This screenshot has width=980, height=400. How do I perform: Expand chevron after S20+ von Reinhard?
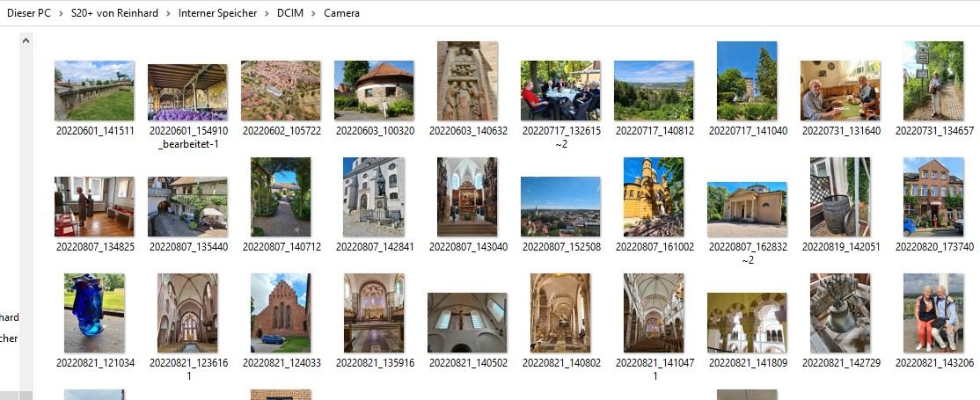tap(168, 13)
